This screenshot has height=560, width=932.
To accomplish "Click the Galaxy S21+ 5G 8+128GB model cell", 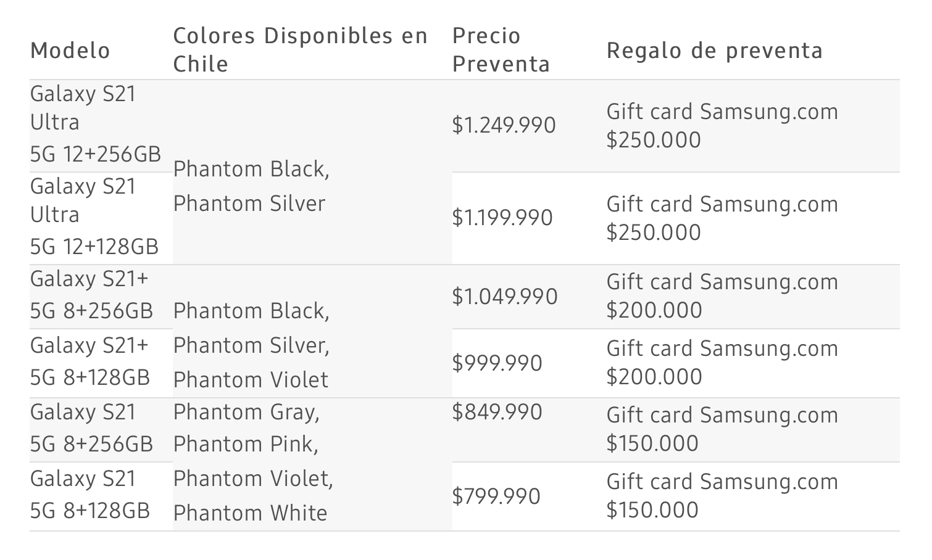I will pos(89,361).
